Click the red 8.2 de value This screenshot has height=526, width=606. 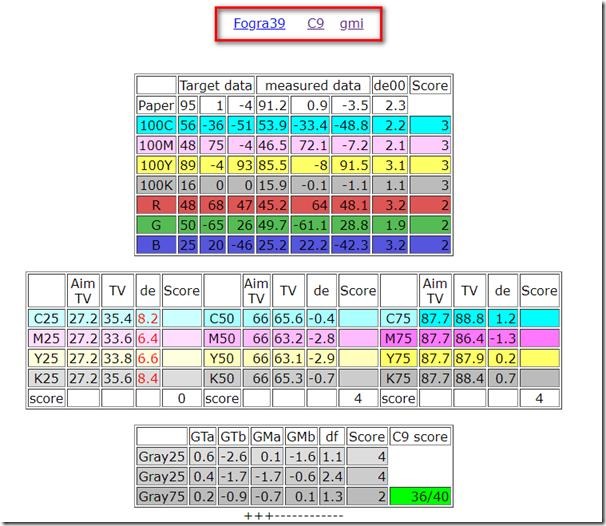(148, 318)
